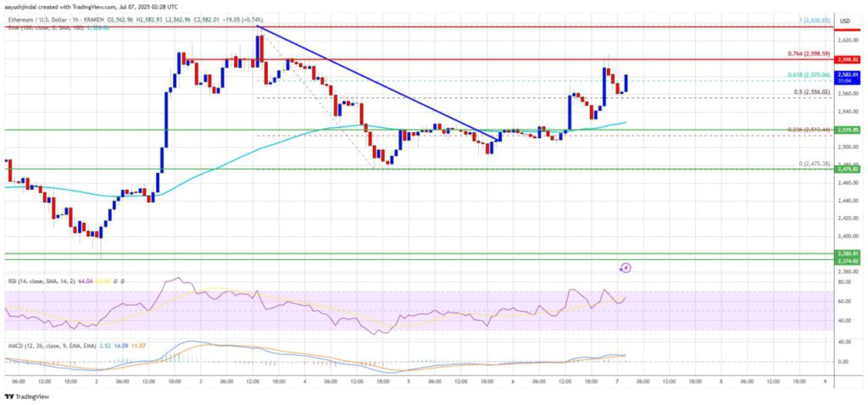Click the red 2,598.82 price label
This screenshot has height=405, width=868.
[849, 58]
